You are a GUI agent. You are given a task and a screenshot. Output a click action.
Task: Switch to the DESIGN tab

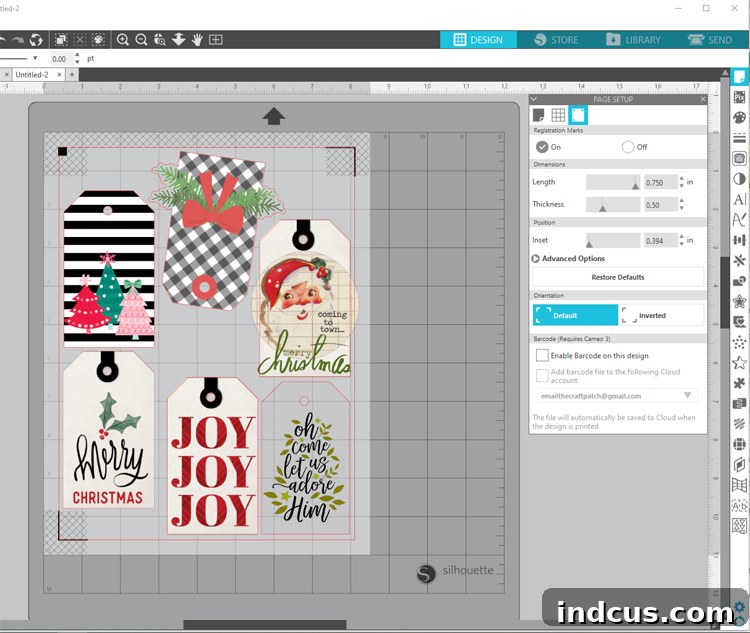point(478,40)
